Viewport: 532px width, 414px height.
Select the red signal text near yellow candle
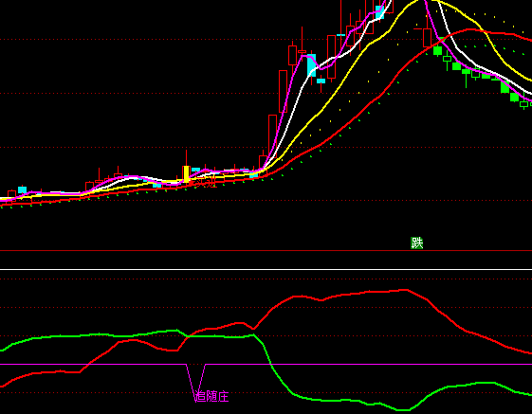click(x=203, y=183)
